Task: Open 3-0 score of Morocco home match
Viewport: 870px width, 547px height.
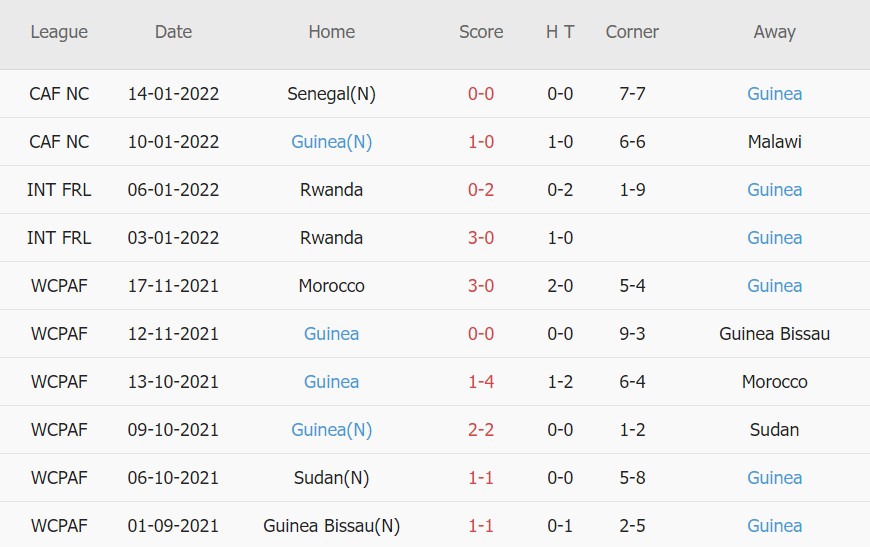Action: coord(481,286)
